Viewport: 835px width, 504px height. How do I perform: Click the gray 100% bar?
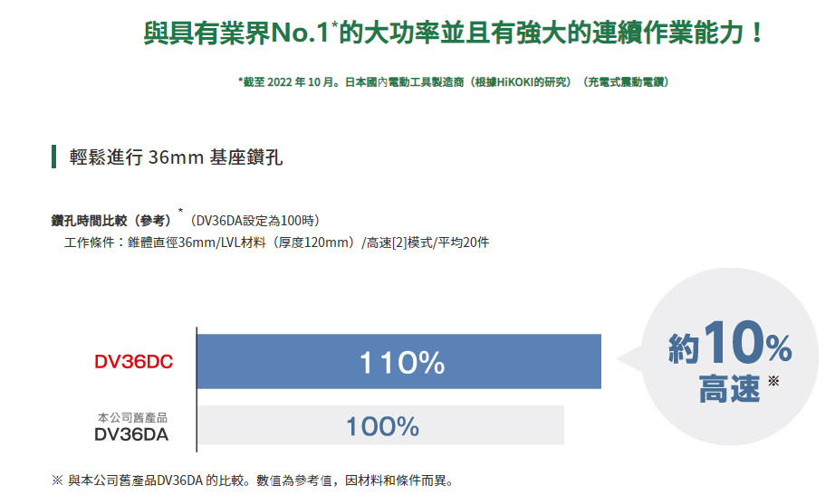380,425
